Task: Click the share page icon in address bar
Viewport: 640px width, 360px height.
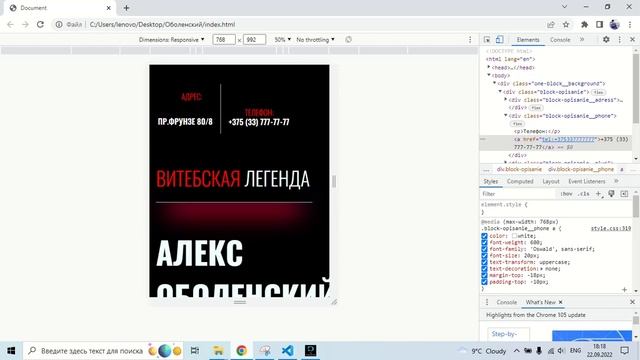Action: tap(551, 24)
